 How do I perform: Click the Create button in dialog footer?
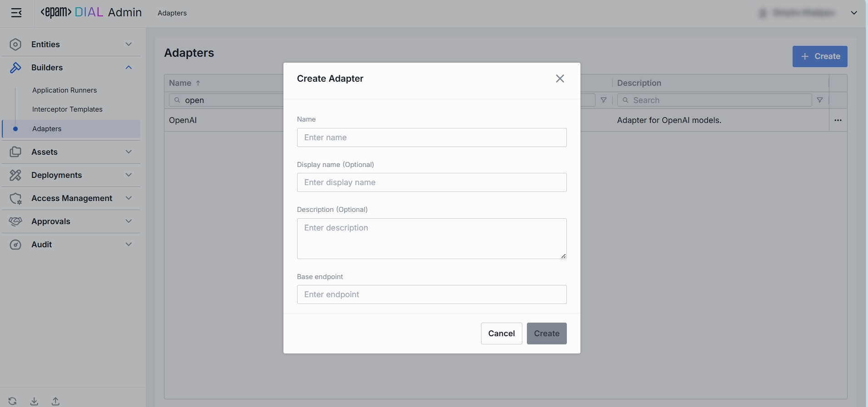pos(546,333)
